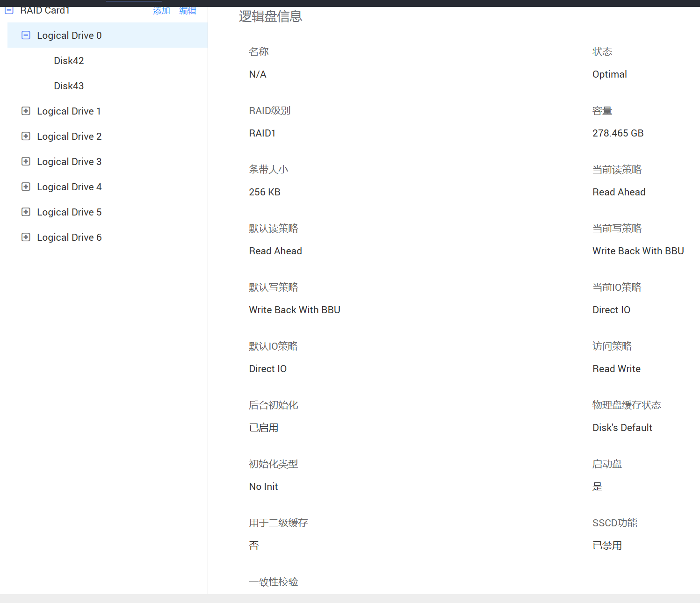Click the 编辑 (Edit) link
Image resolution: width=700 pixels, height=603 pixels.
[188, 11]
